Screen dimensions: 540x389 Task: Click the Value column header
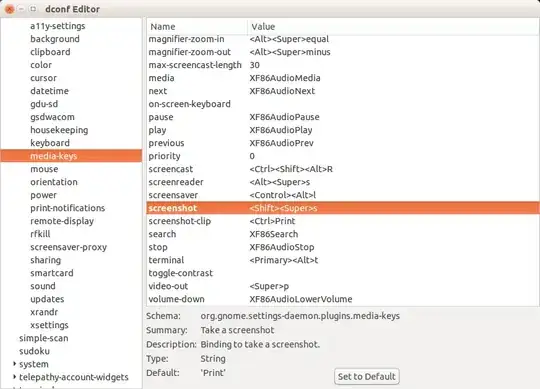tap(393, 27)
